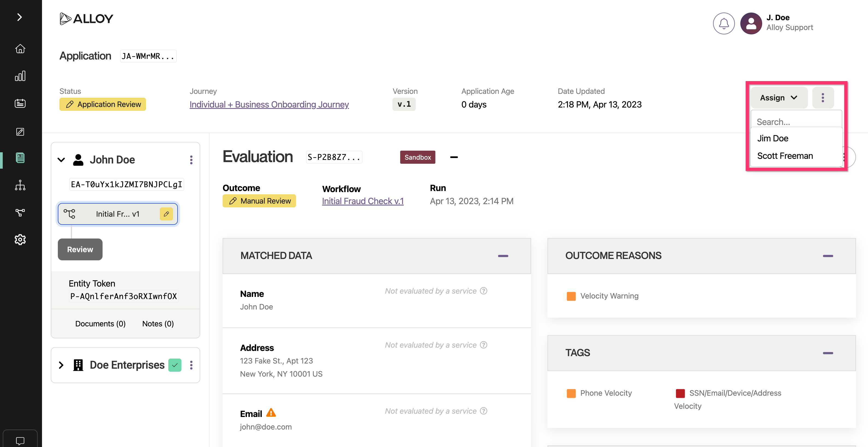Screen dimensions: 868x447
Task: Select Jim Doe from the assign list
Action: click(797, 138)
